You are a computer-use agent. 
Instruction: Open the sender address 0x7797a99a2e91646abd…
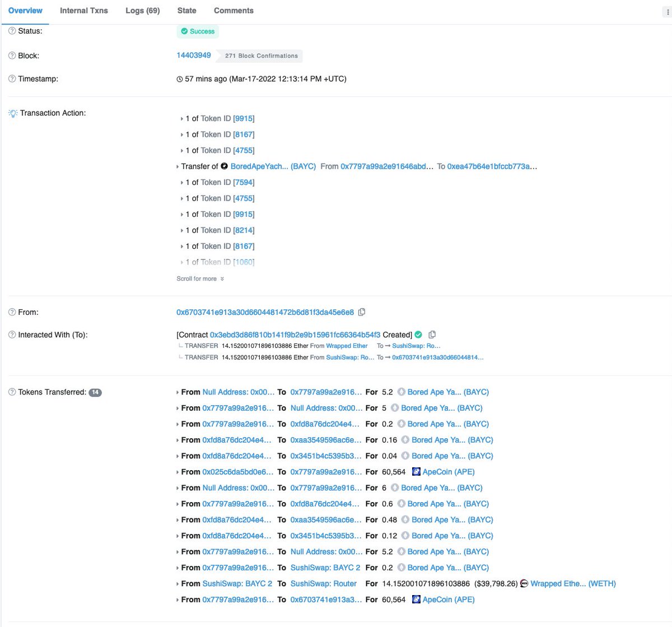tap(387, 166)
